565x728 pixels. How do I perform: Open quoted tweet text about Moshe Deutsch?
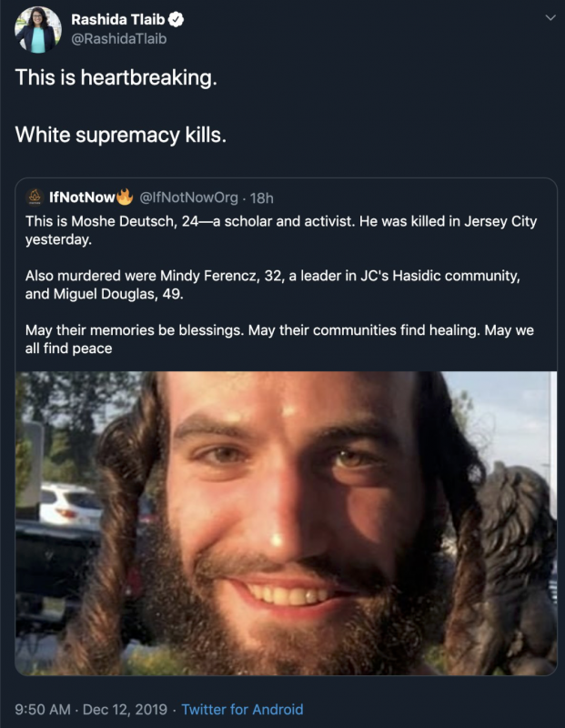(281, 230)
